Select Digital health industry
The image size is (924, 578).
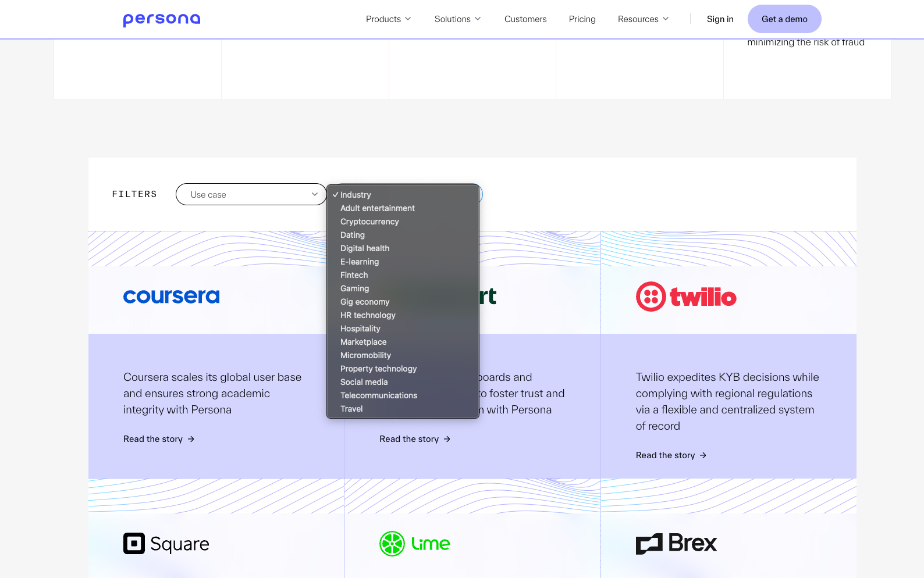[x=403, y=248]
